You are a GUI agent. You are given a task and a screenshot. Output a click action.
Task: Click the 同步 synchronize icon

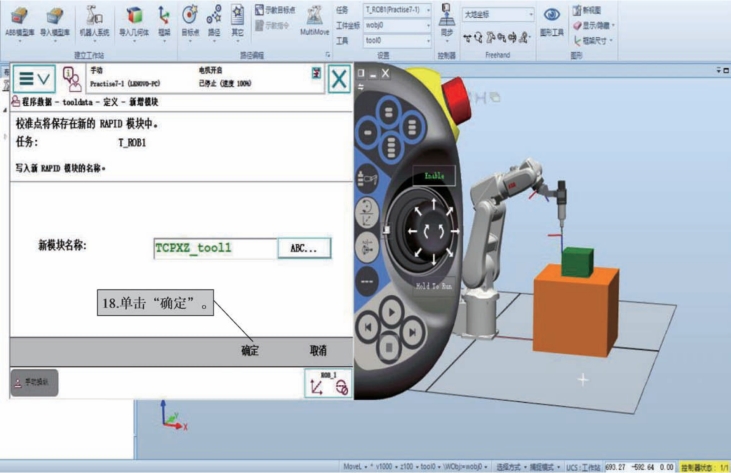tap(447, 20)
